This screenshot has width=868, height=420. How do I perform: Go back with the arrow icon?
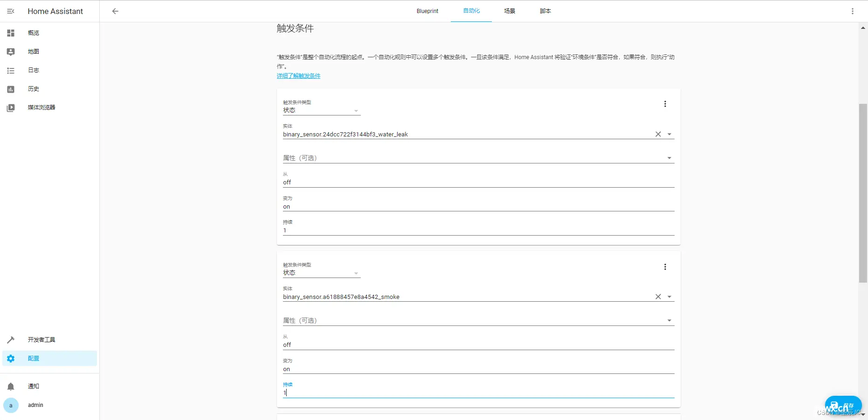[x=115, y=11]
